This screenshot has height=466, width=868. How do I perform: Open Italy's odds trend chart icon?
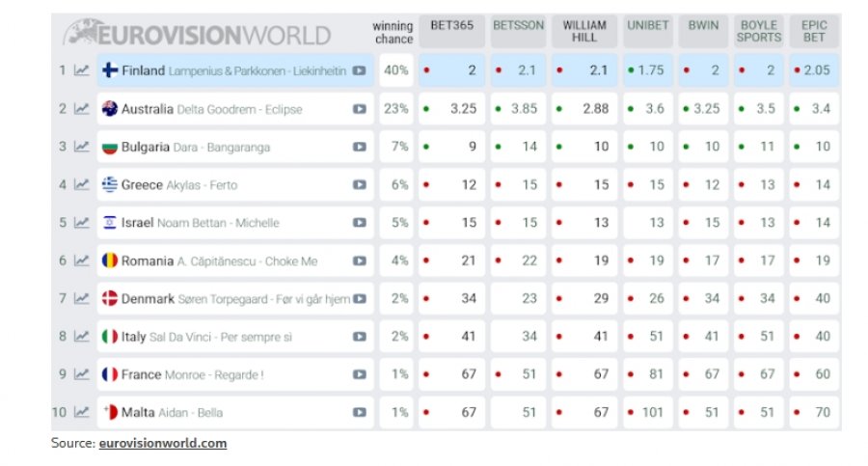click(x=81, y=337)
